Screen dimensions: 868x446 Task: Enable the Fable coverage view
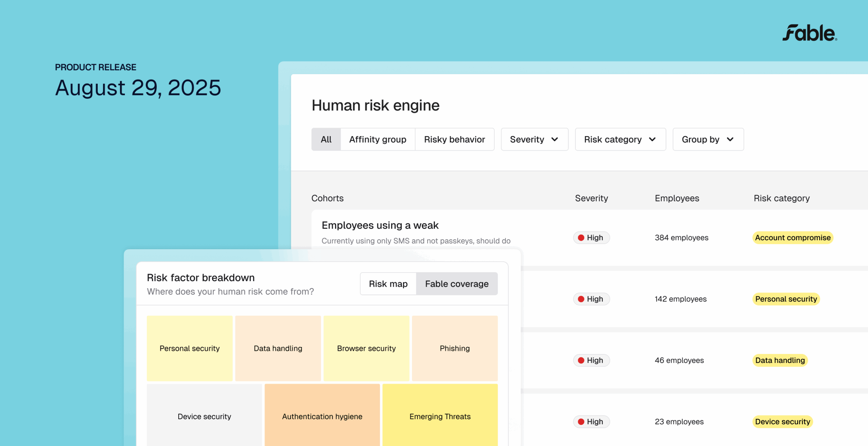tap(457, 283)
